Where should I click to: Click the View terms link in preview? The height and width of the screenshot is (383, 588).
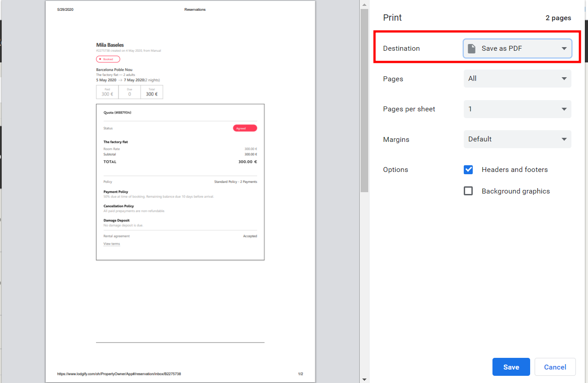(112, 244)
